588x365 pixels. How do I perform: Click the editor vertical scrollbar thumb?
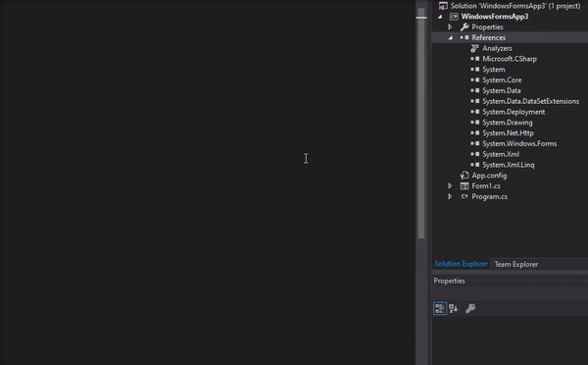(x=421, y=124)
